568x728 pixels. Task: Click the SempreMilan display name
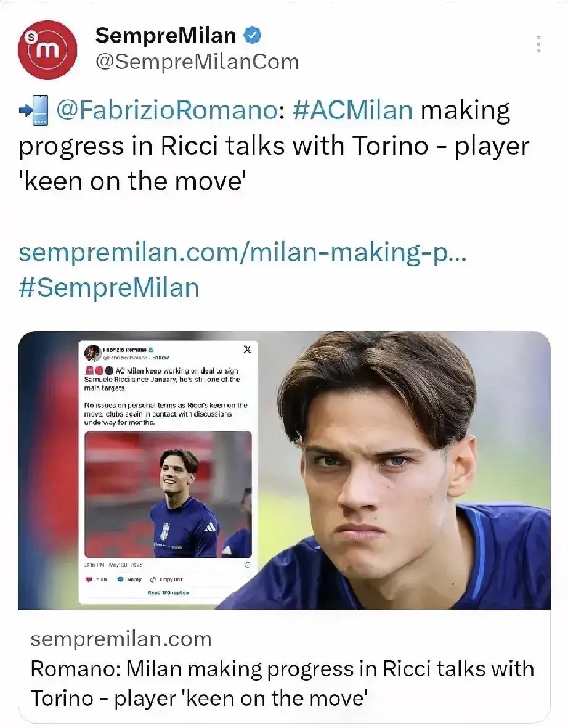point(166,36)
